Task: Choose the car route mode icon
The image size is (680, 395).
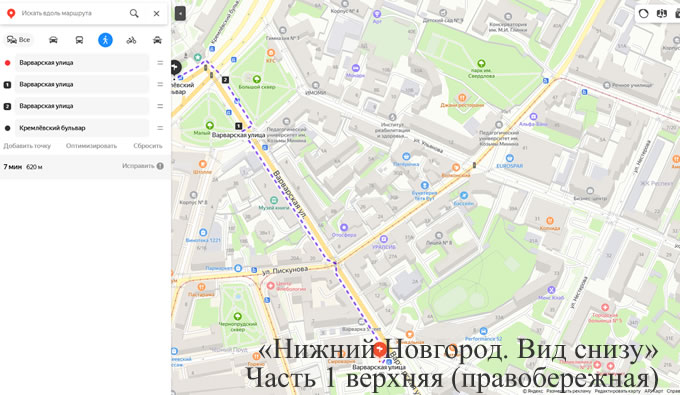Action: point(53,40)
